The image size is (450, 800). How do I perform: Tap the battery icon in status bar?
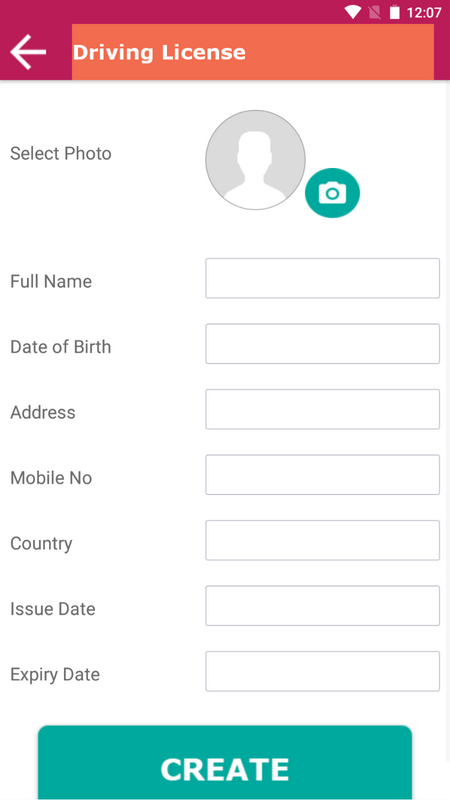(394, 12)
